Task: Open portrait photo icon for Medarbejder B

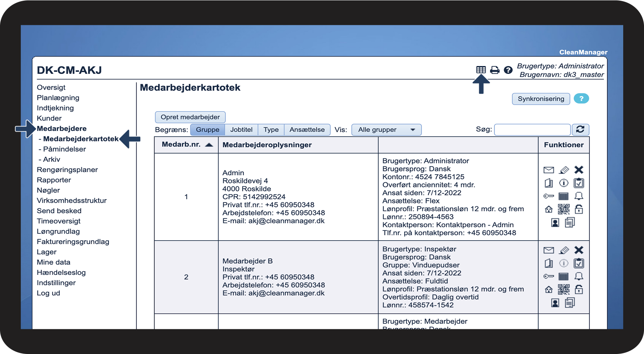Action: 555,303
